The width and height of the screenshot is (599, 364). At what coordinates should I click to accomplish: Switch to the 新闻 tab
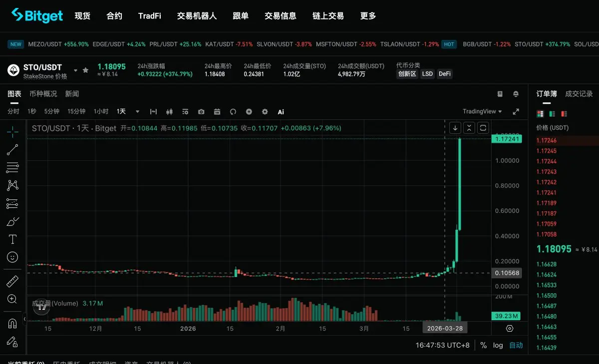tap(72, 94)
